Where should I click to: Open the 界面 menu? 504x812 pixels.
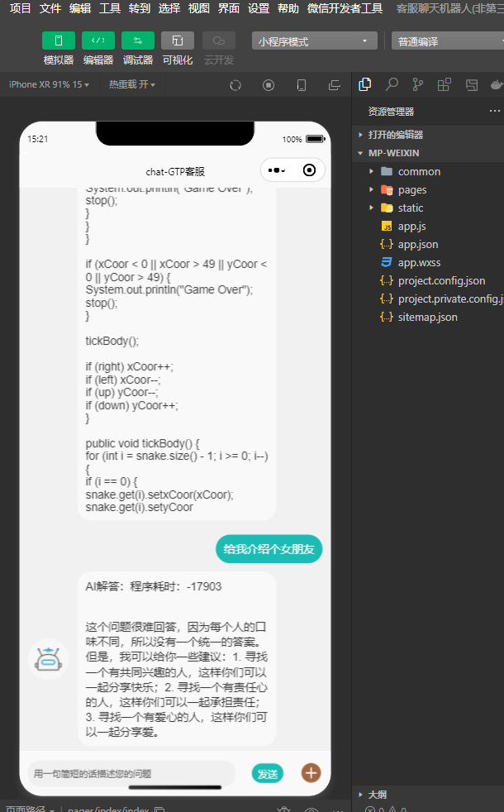point(228,8)
